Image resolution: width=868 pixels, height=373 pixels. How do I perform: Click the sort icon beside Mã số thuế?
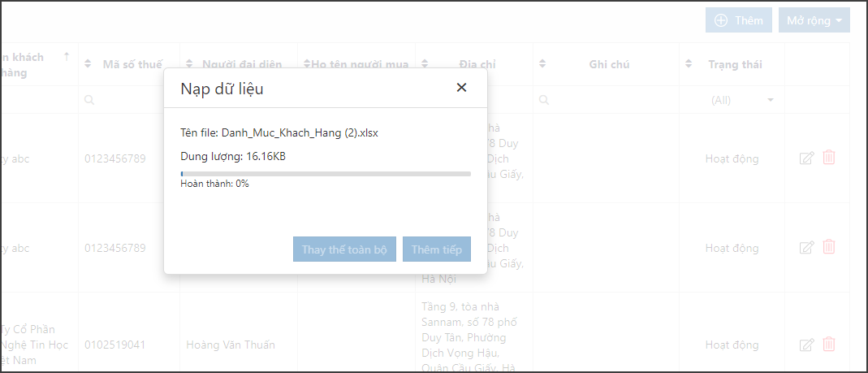tap(88, 63)
